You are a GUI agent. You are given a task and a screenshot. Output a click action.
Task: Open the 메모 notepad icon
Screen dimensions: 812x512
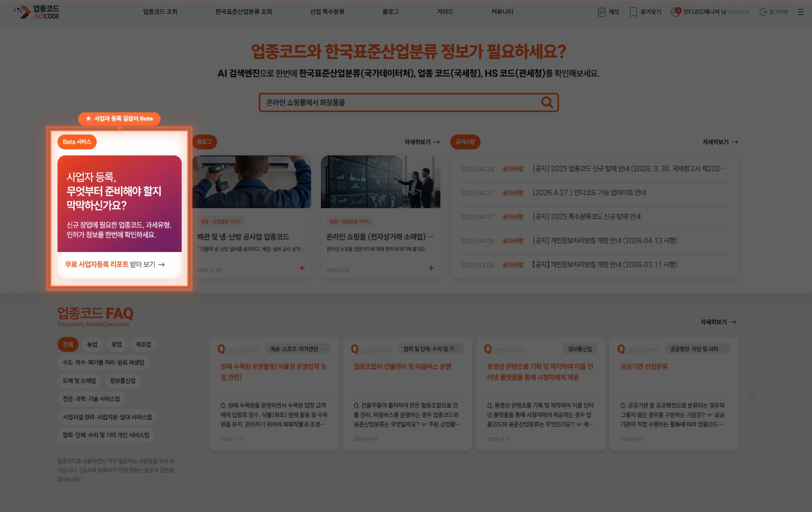(x=602, y=12)
